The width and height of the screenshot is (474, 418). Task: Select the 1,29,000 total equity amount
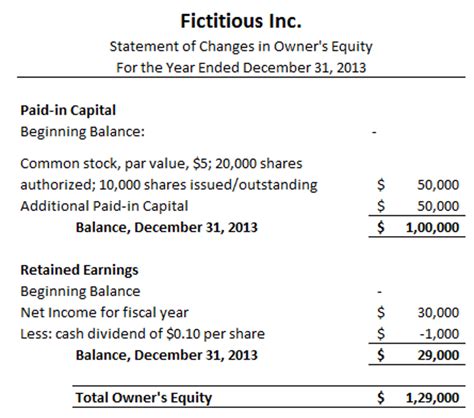click(432, 398)
